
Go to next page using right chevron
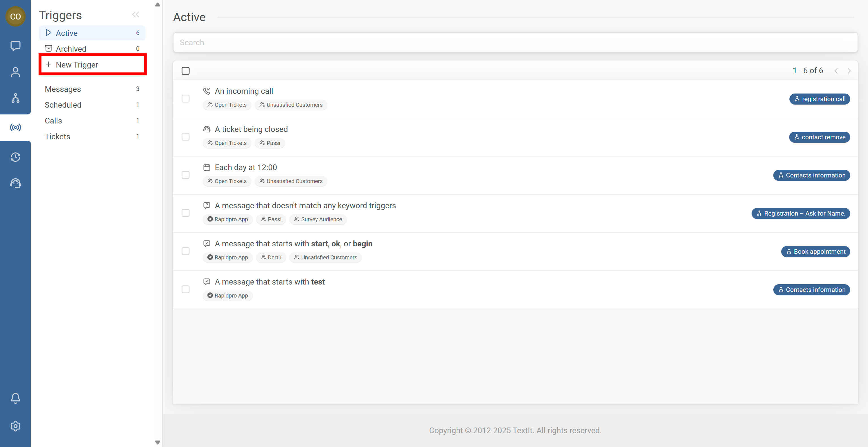point(849,71)
